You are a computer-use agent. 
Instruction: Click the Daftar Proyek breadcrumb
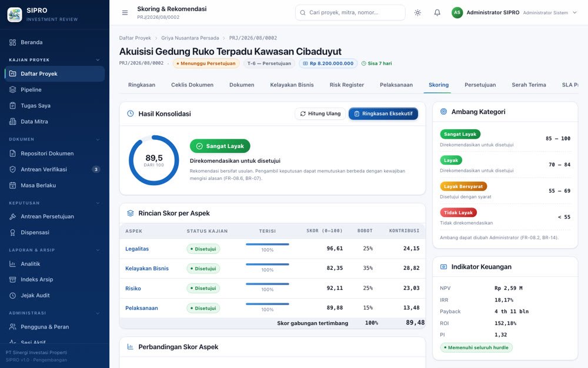[x=135, y=38]
